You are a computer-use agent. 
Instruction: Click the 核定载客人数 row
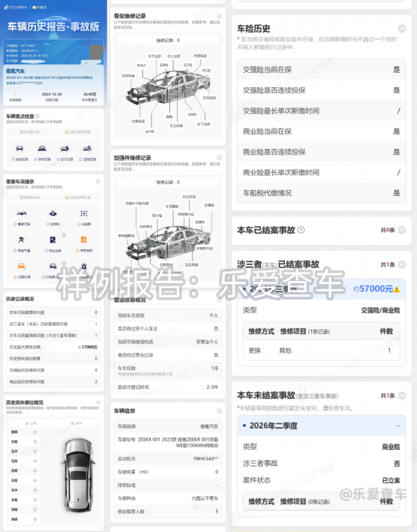pos(168,511)
